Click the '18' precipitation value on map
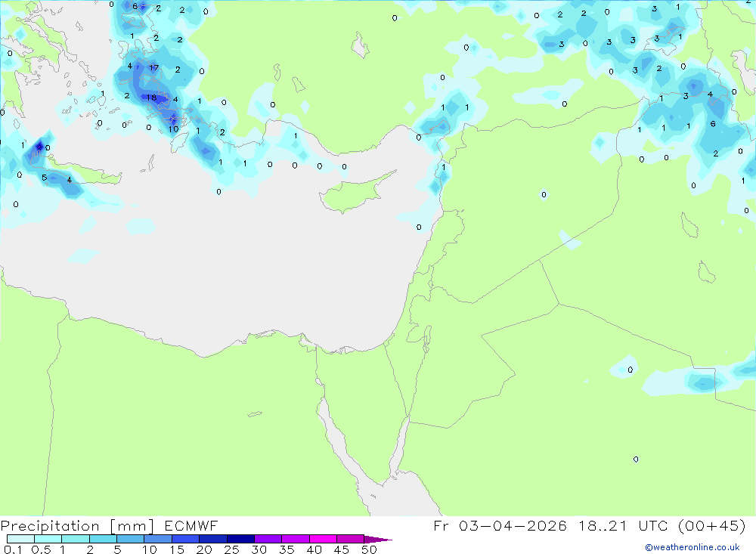This screenshot has height=554, width=756. click(152, 97)
